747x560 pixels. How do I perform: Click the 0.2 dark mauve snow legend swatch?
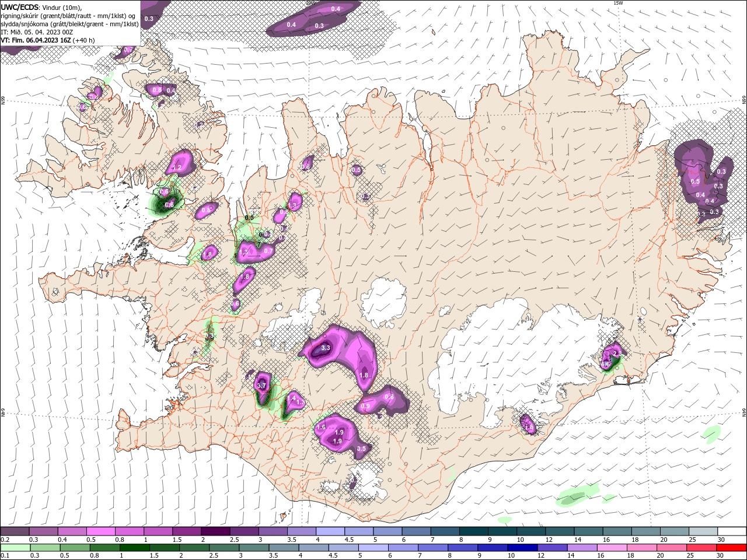click(15, 531)
